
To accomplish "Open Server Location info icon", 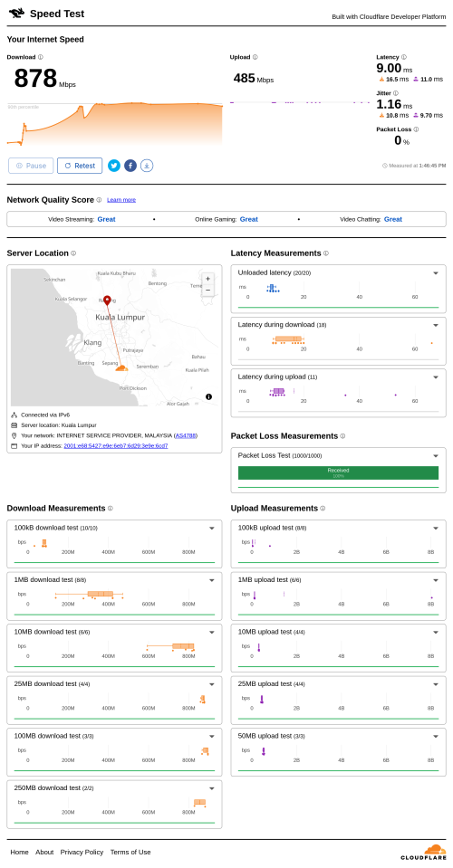I will point(73,253).
